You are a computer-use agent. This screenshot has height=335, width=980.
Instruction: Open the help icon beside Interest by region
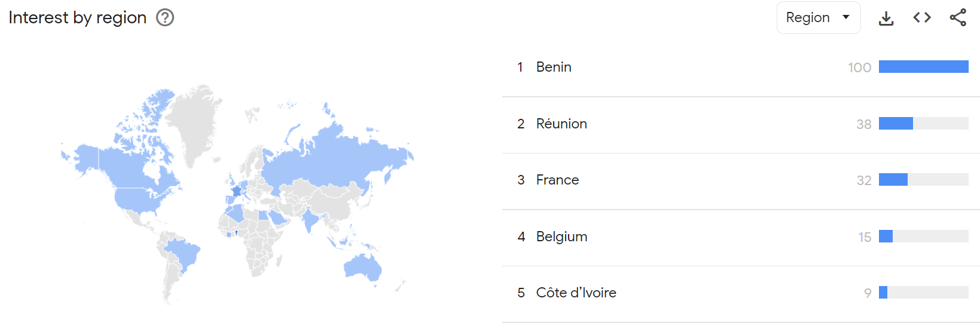165,18
